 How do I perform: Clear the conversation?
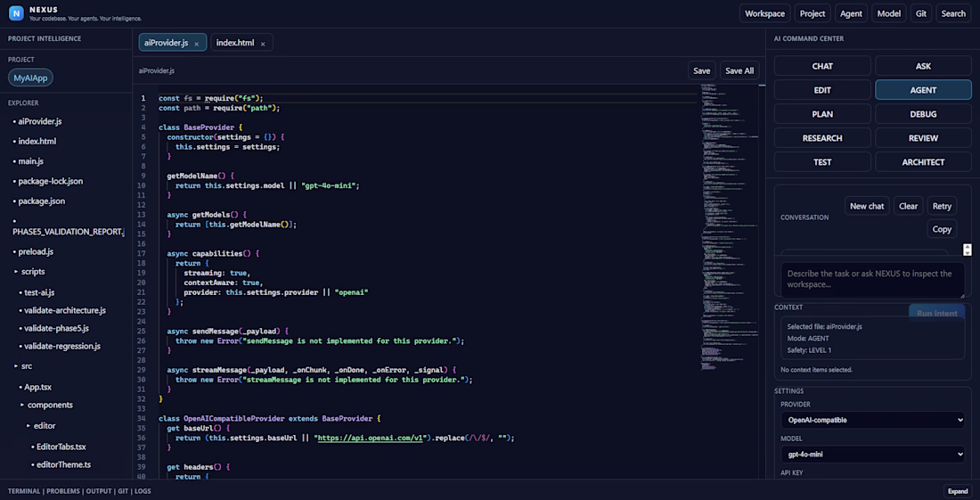coord(908,206)
